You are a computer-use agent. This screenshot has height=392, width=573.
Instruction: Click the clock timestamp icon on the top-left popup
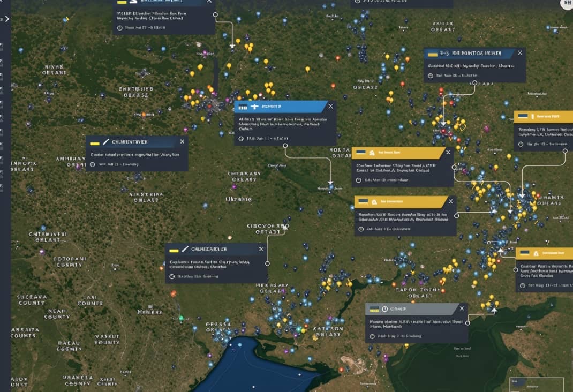click(x=120, y=28)
